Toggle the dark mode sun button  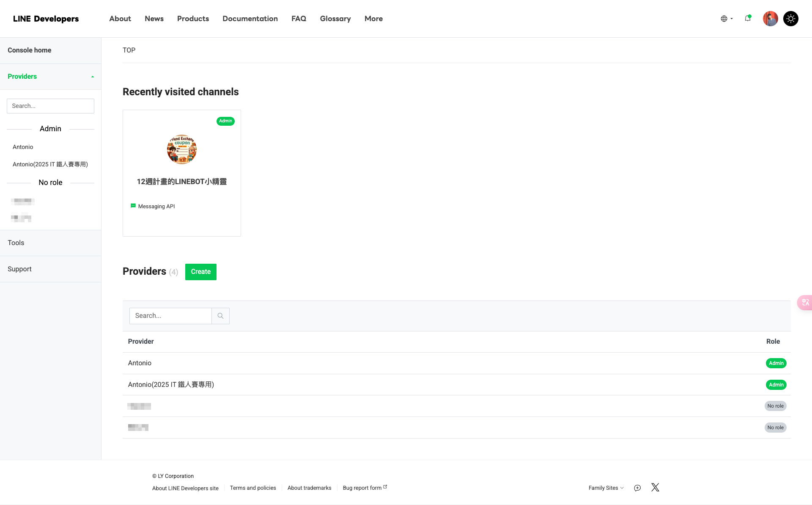(x=790, y=19)
